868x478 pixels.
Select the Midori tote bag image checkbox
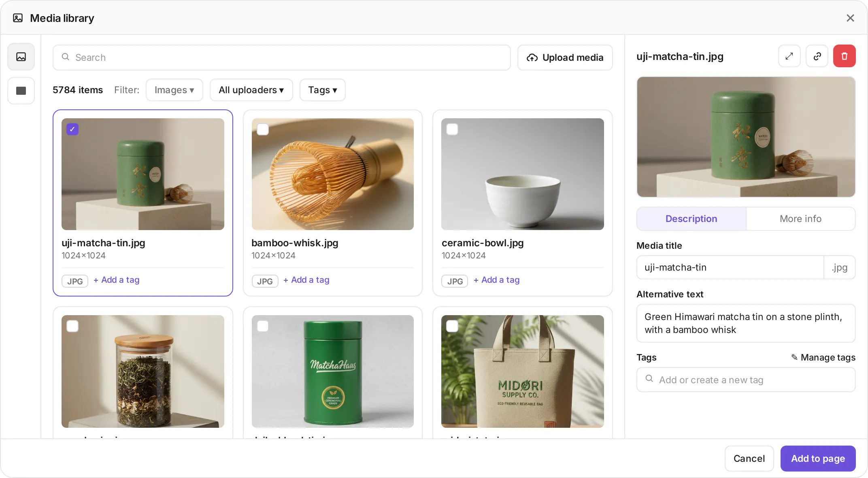click(452, 326)
